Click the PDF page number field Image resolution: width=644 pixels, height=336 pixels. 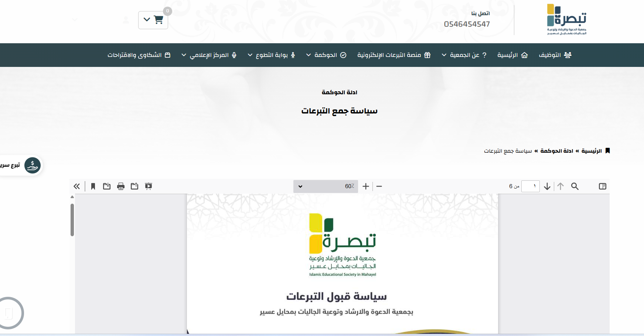click(530, 186)
